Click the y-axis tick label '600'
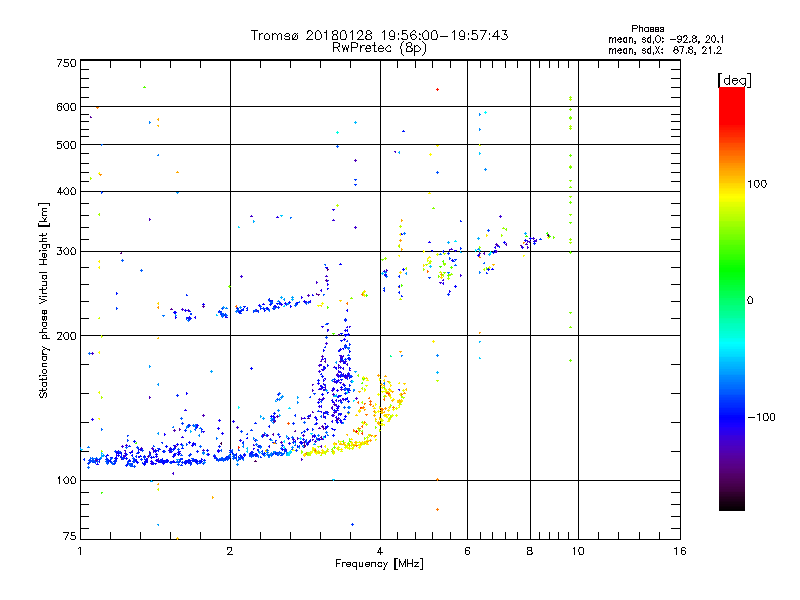The height and width of the screenshot is (600, 800). 66,107
